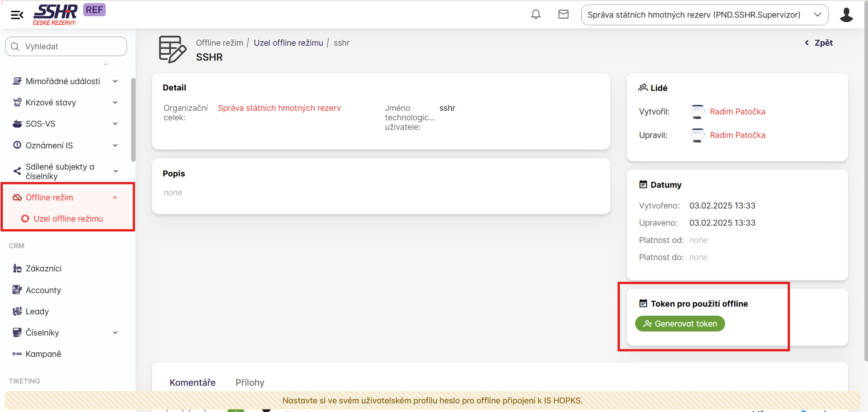The image size is (868, 412).
Task: Expand the Krizové stavy section
Action: tap(115, 103)
